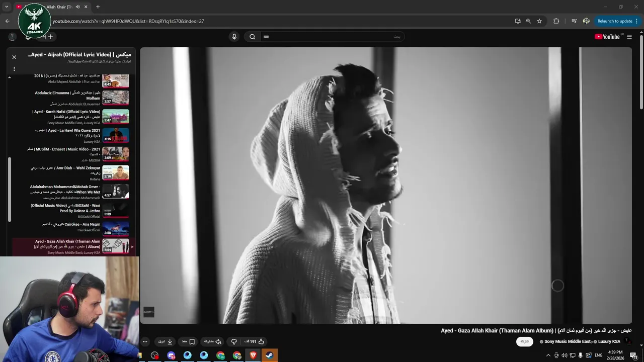Dislike the video with thumbs-down button
Screen dimensions: 644x362
click(x=234, y=341)
